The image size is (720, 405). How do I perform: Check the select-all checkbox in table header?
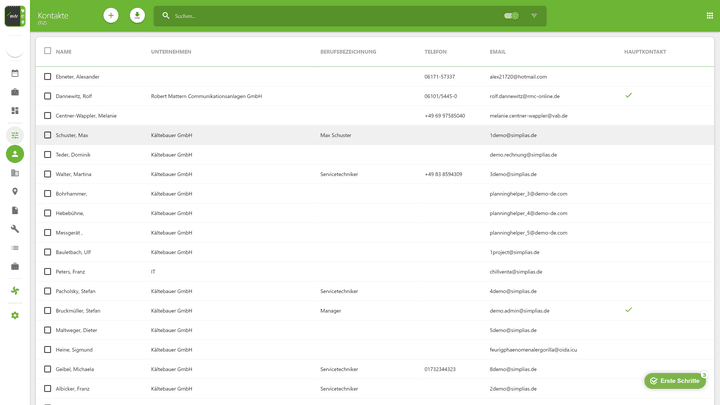[47, 51]
